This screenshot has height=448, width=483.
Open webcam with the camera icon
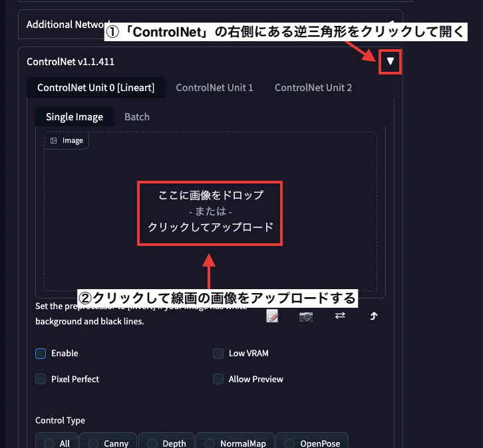(306, 316)
